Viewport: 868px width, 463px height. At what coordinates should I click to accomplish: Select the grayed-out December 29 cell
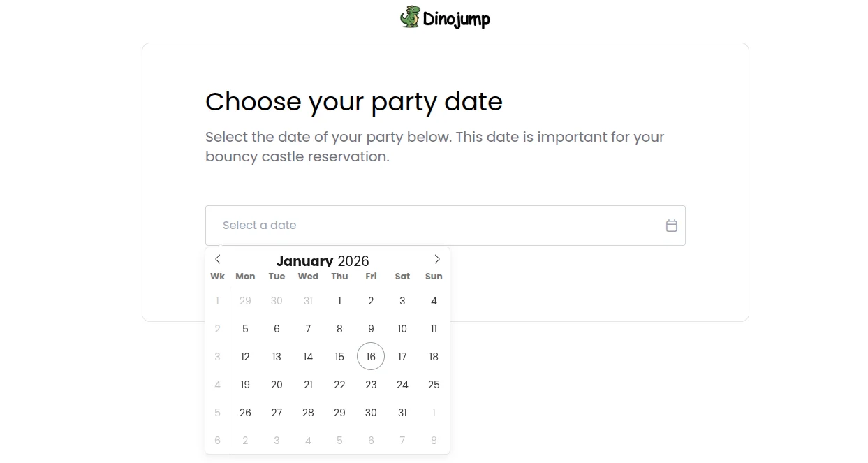point(245,301)
